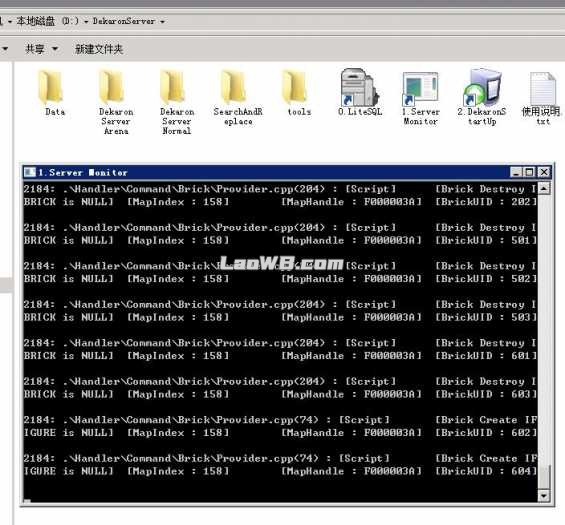Open the Dekaron Server Normal folder
565x525 pixels.
(x=177, y=102)
